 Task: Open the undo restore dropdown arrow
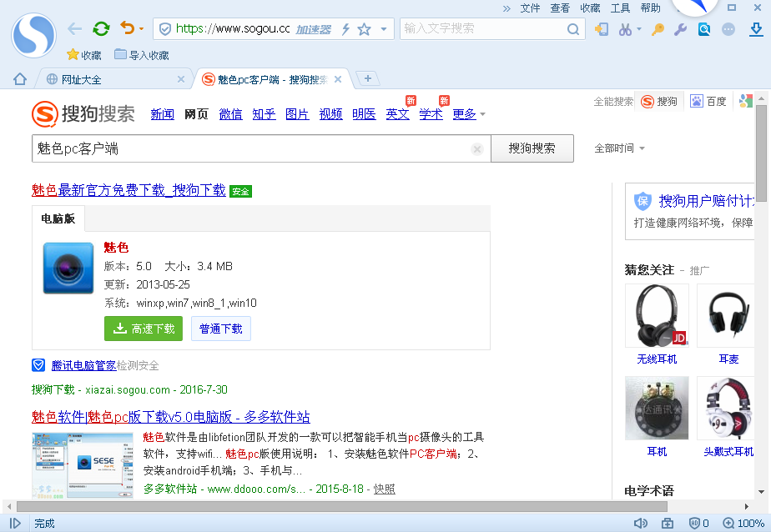tap(141, 29)
